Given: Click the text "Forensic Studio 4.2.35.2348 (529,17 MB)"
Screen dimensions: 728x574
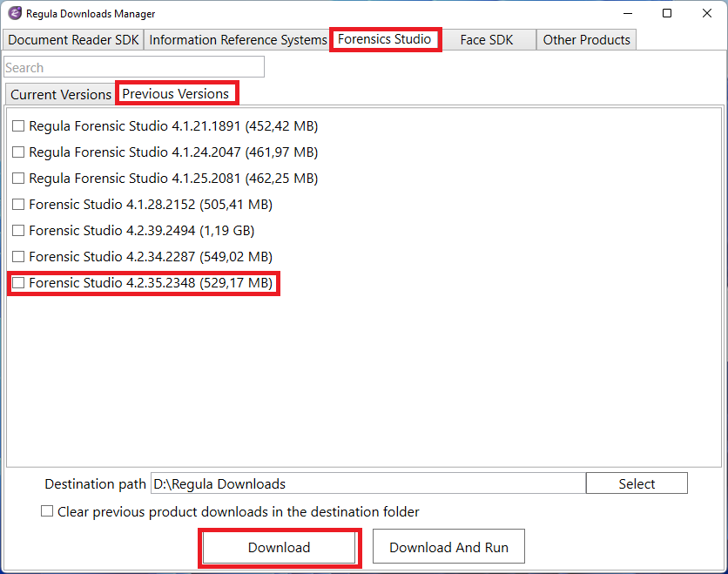Looking at the screenshot, I should [x=151, y=282].
